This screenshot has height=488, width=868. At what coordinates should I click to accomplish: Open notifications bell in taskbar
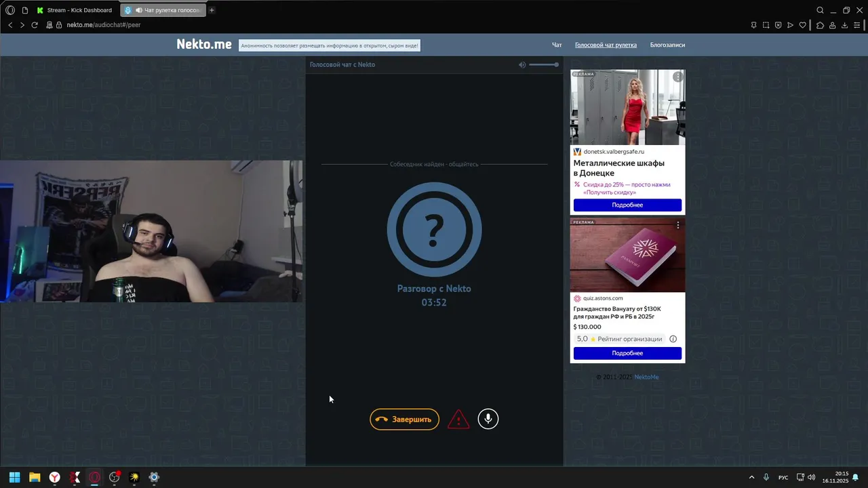tap(856, 477)
